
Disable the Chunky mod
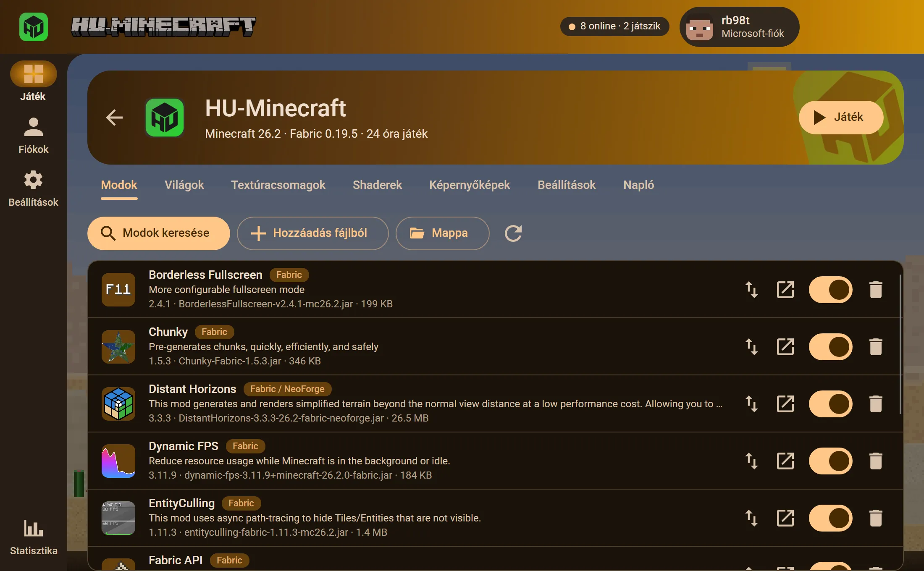[831, 347]
